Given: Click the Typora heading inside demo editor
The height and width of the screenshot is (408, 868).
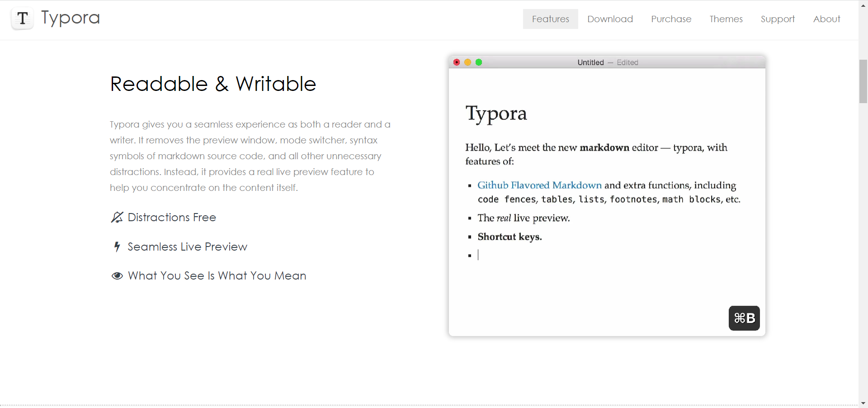Looking at the screenshot, I should click(x=496, y=114).
